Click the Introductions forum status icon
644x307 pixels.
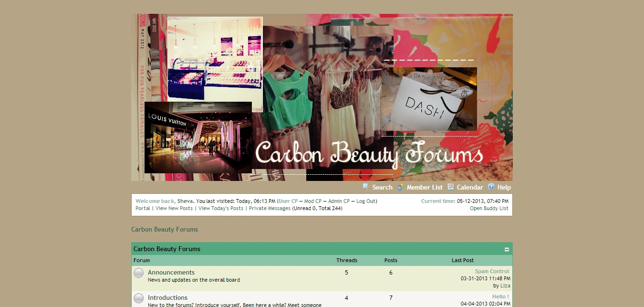[x=139, y=298]
